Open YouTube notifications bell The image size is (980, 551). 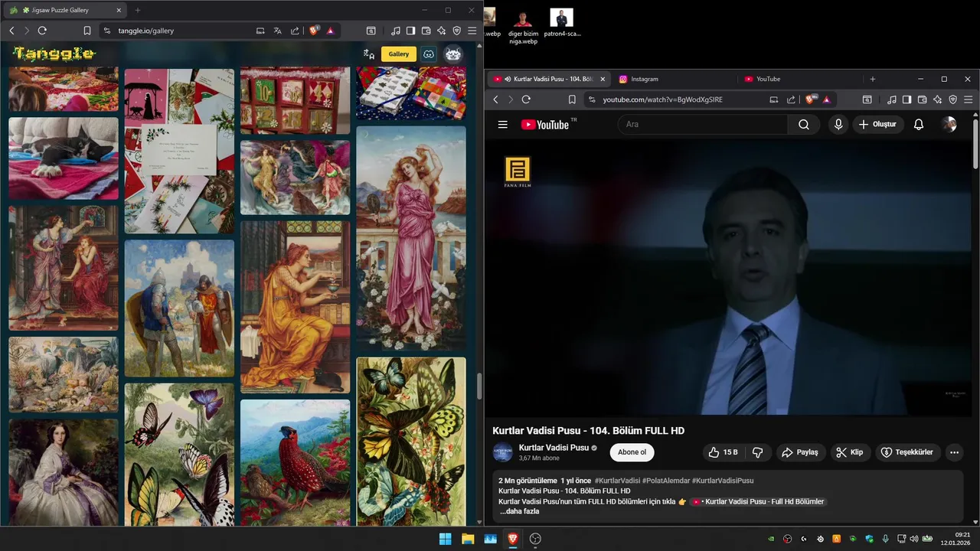pyautogui.click(x=919, y=124)
